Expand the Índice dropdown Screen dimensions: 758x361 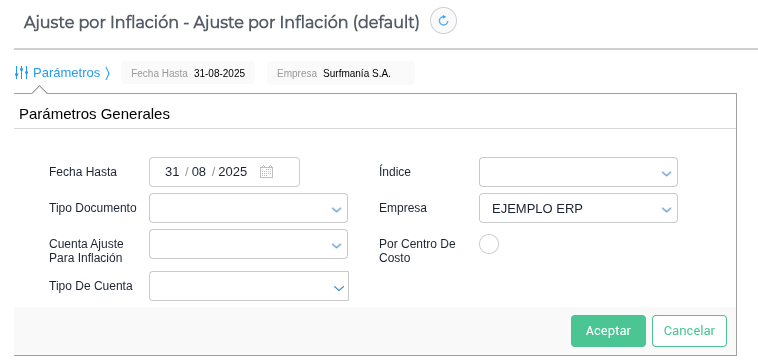(578, 172)
